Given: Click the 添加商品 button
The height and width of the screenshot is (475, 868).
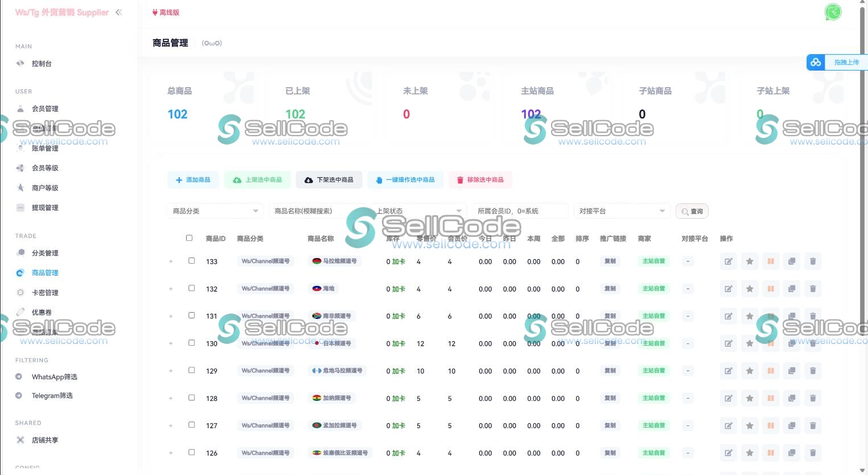Looking at the screenshot, I should [x=194, y=180].
